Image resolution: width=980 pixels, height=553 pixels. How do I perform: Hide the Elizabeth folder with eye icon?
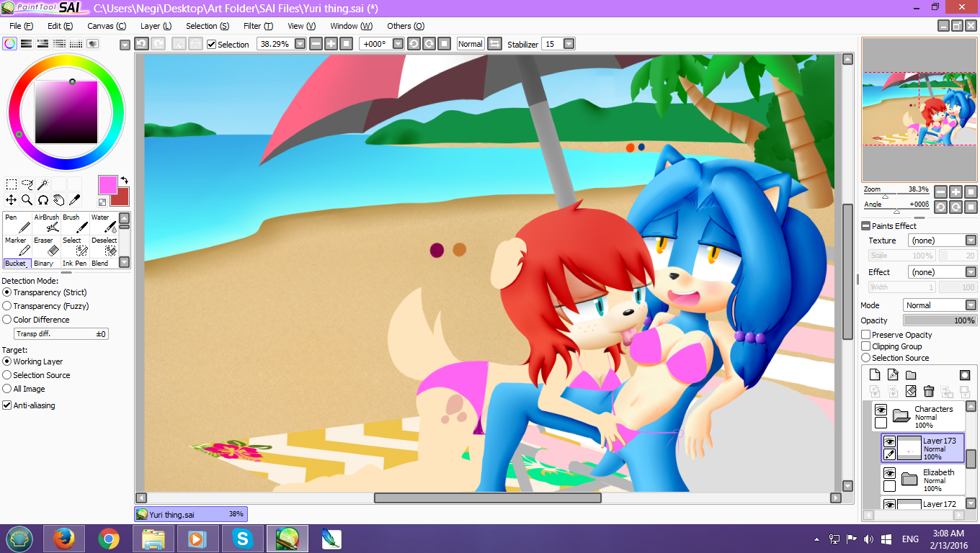pos(890,473)
